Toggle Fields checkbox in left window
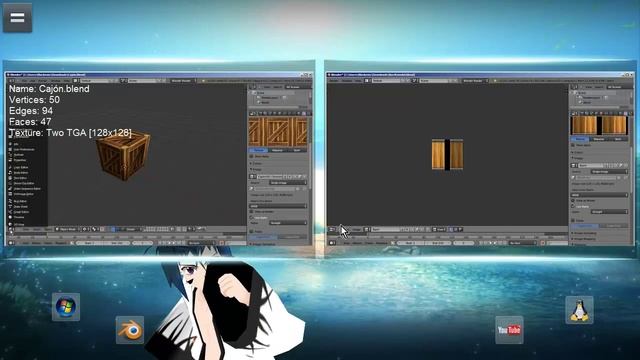640x360 pixels. pos(251,231)
